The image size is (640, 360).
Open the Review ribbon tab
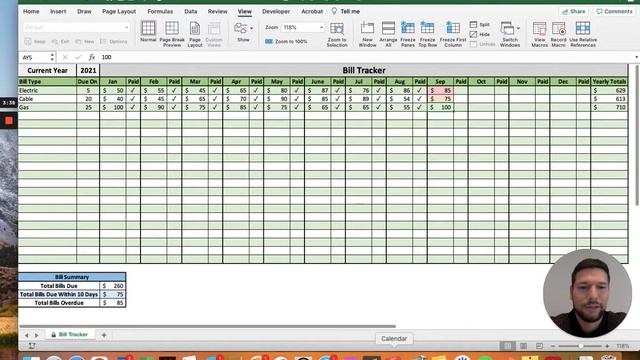coord(218,11)
